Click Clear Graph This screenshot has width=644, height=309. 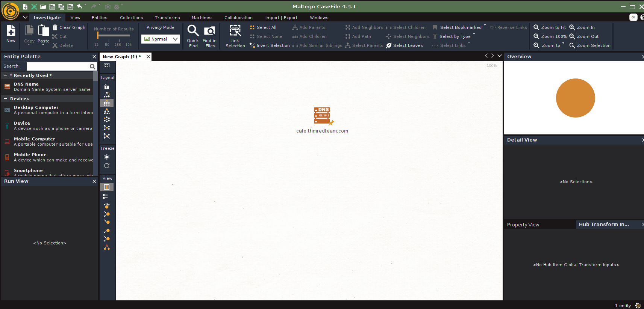point(69,27)
